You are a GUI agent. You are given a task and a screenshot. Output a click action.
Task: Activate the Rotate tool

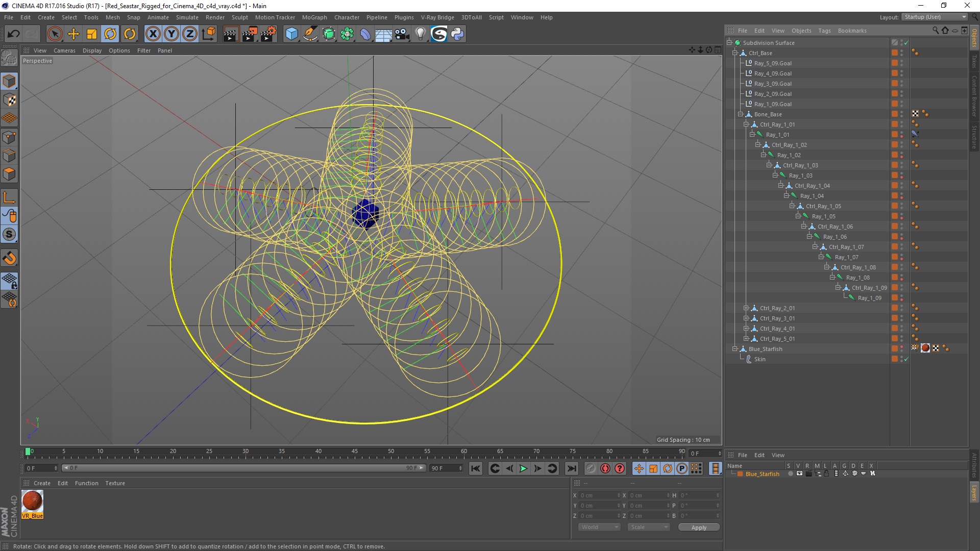(110, 34)
